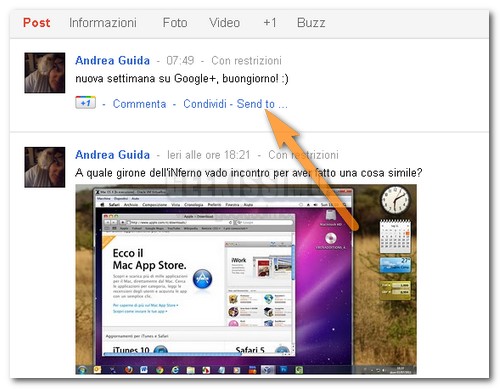This screenshot has height=389, width=500.
Task: Click Condividi to share the post
Action: (205, 104)
